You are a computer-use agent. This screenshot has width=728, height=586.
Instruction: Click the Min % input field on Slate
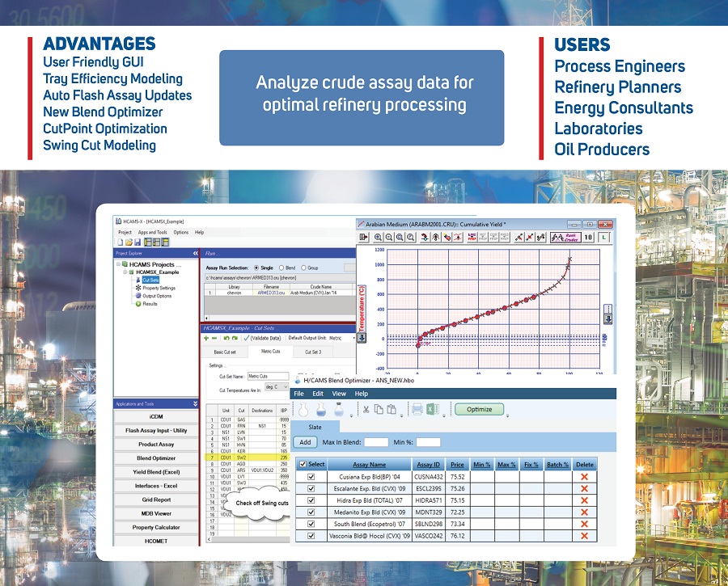[x=428, y=442]
